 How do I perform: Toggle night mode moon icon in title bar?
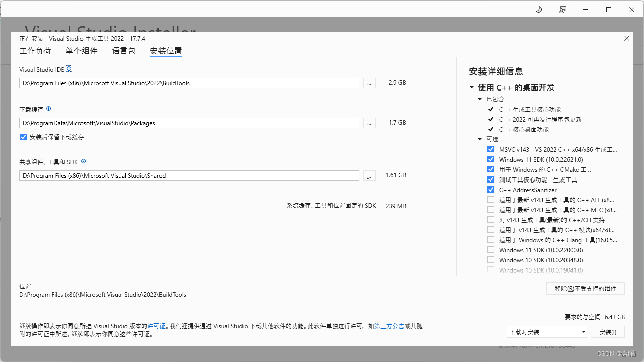tap(539, 10)
